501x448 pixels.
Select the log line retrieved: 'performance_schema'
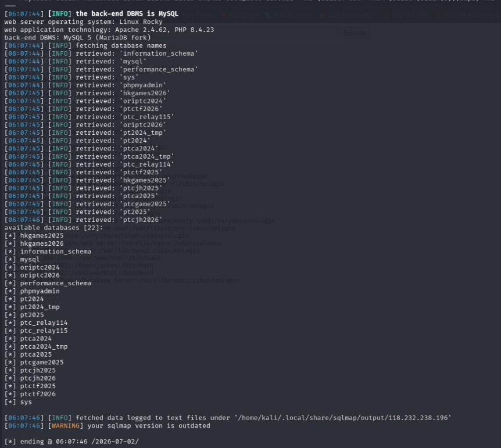[101, 69]
